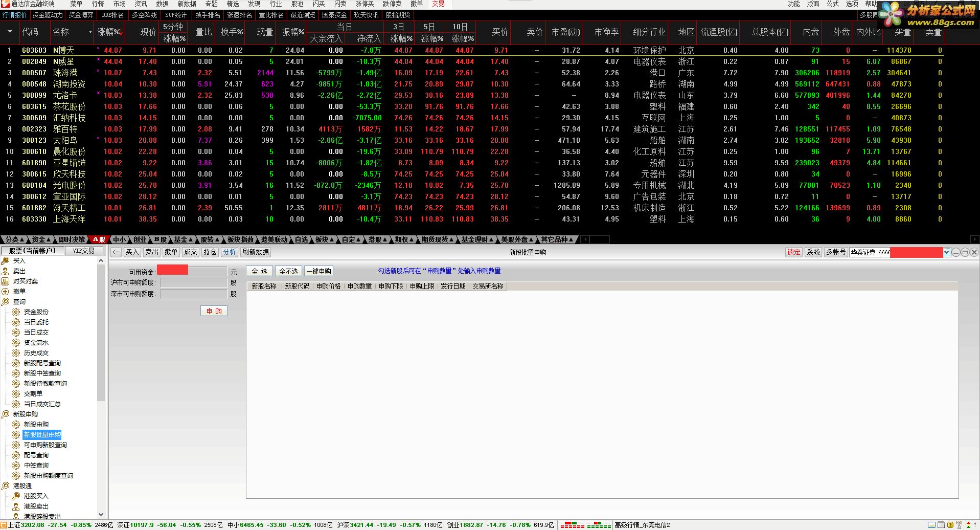Open the 资金 popup tab
The height and width of the screenshot is (530, 980).
coord(41,239)
